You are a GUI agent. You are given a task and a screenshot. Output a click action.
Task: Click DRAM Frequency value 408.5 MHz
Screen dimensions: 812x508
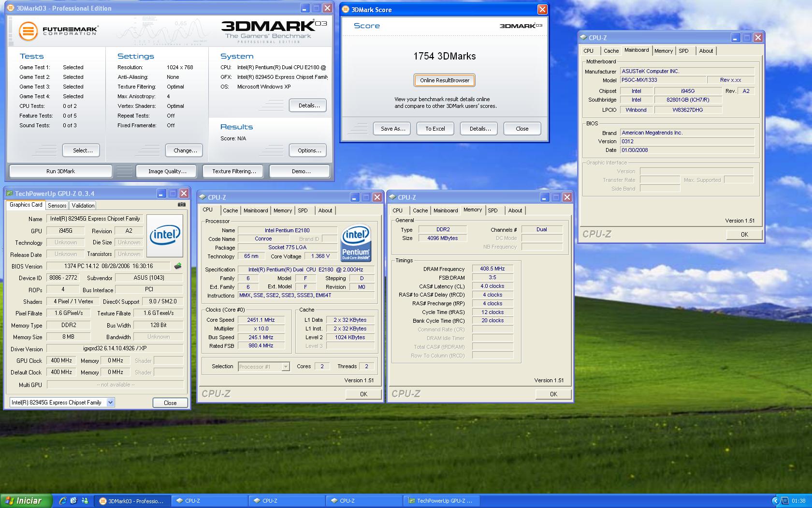click(x=493, y=269)
